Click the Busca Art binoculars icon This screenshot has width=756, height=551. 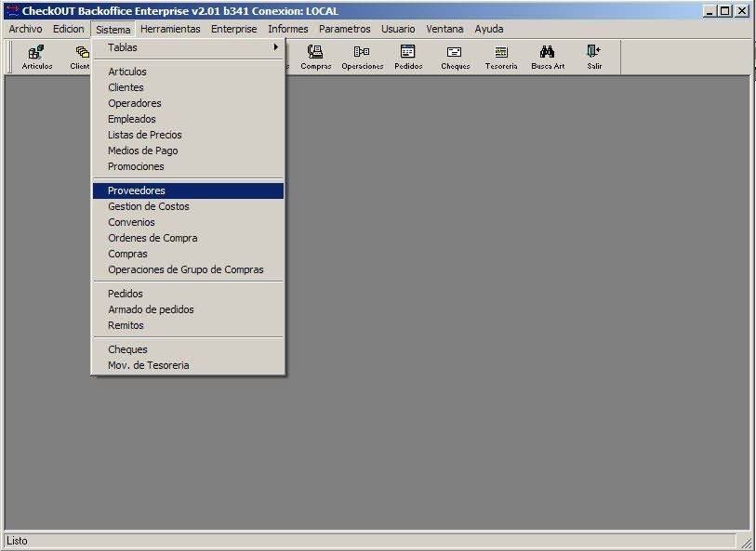547,58
